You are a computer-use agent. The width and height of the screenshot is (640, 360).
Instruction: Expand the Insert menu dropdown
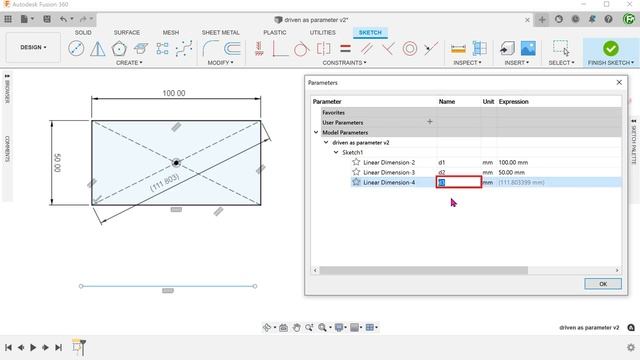pos(517,63)
